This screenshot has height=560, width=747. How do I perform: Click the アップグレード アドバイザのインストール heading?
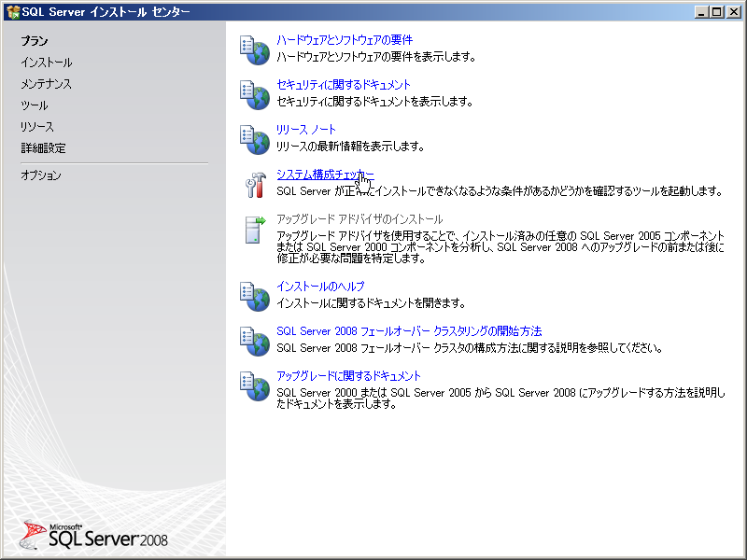coord(359,219)
